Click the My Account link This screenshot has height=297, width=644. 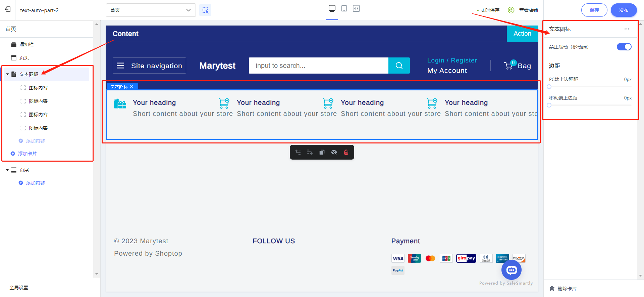447,71
